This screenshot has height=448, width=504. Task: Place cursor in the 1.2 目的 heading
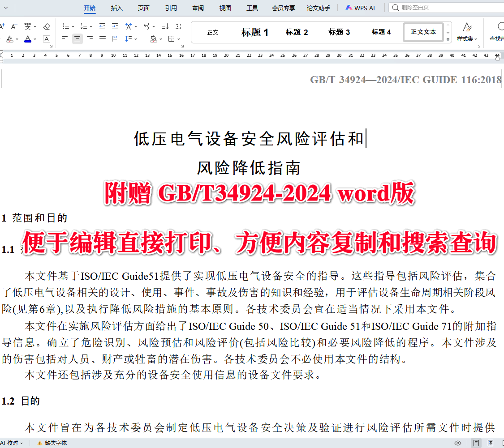tap(21, 401)
